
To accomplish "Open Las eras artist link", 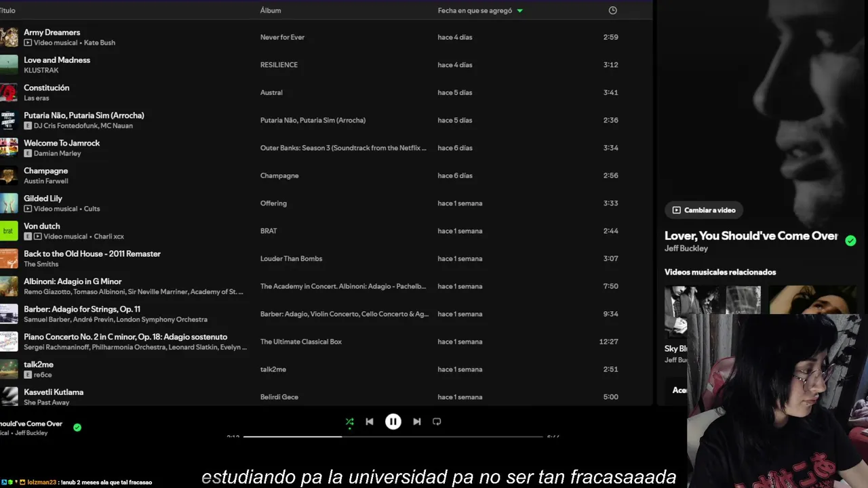I will pos(37,98).
